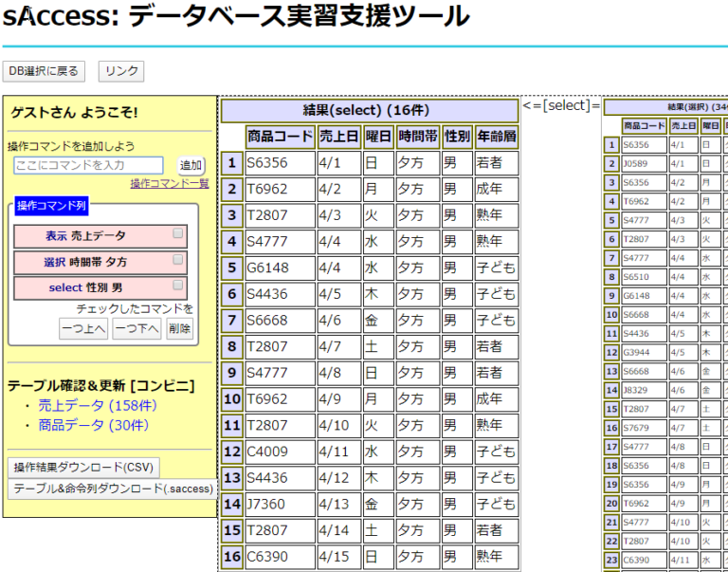The height and width of the screenshot is (572, 728).
Task: Click the 年齢層 column header
Action: click(x=497, y=137)
